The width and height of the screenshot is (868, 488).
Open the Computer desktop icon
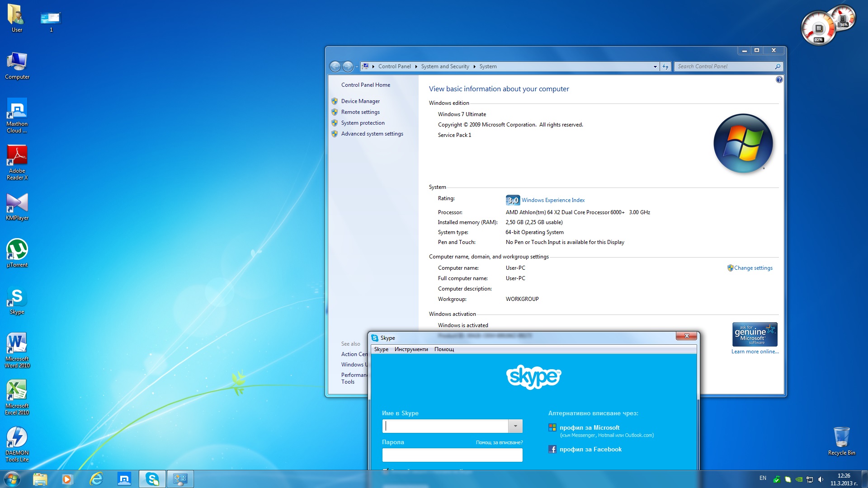17,66
